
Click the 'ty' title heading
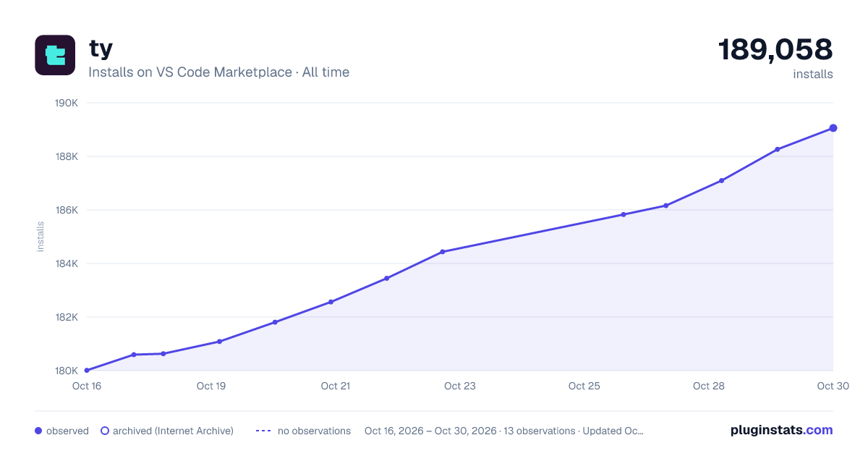(x=101, y=48)
